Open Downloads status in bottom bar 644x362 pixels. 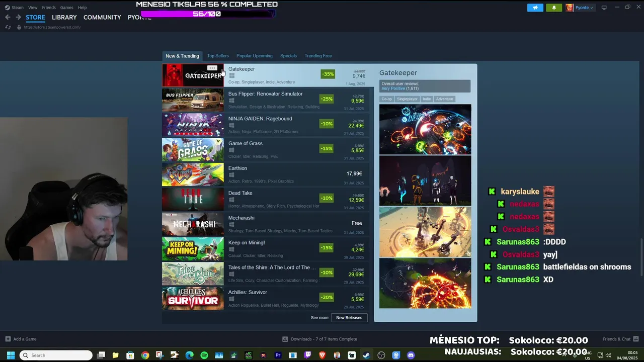pos(320,339)
